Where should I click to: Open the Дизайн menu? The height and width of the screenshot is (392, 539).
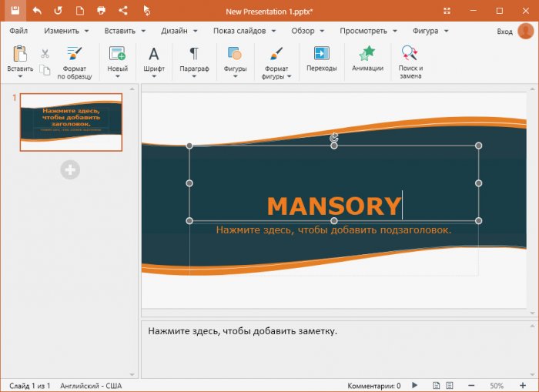point(179,31)
